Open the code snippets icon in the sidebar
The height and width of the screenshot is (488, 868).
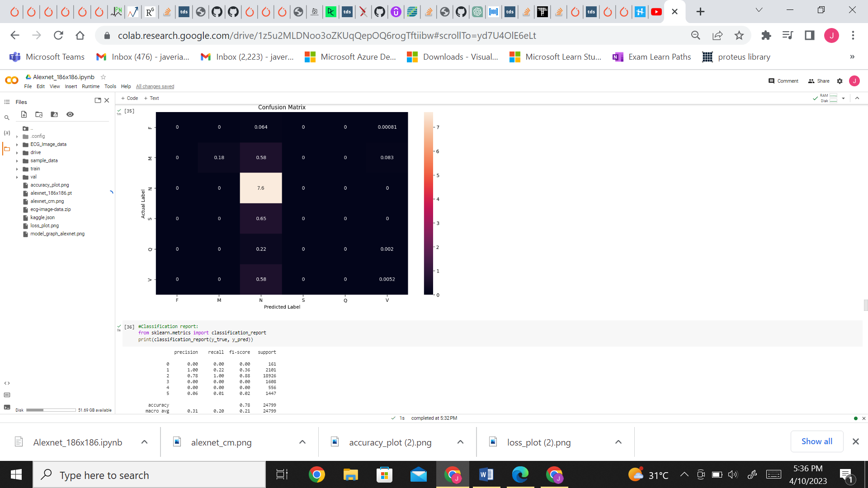coord(7,383)
